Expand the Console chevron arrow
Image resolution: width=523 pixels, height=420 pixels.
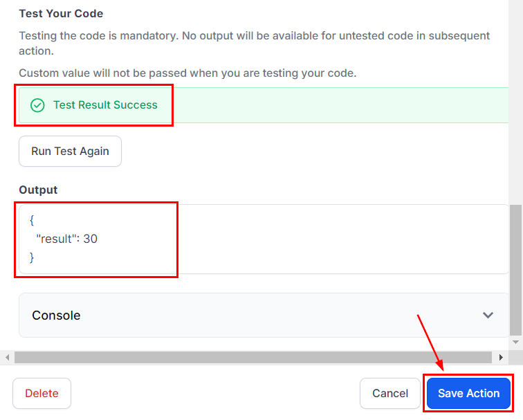(488, 315)
